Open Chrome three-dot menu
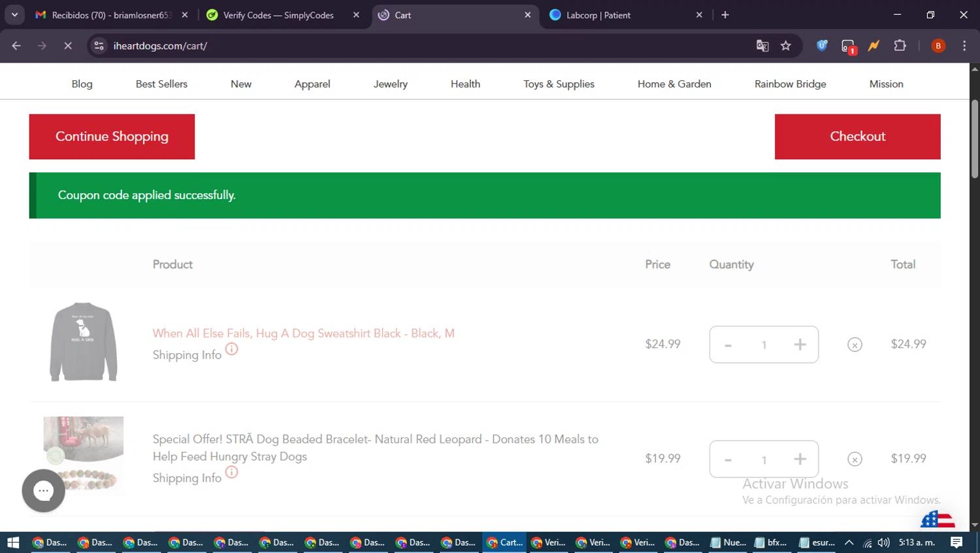 964,46
